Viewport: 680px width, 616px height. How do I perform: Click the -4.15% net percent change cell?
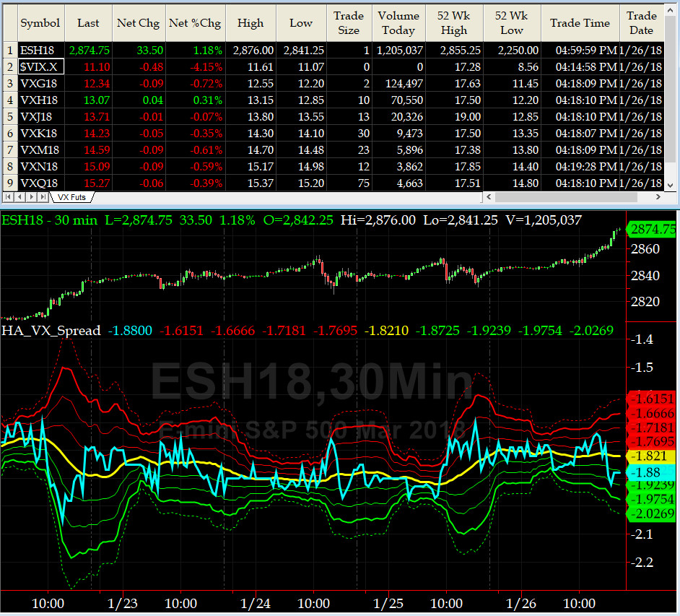click(195, 67)
